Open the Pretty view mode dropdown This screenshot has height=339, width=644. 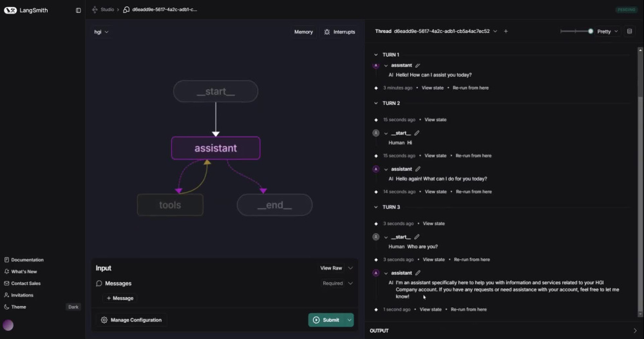pos(607,31)
